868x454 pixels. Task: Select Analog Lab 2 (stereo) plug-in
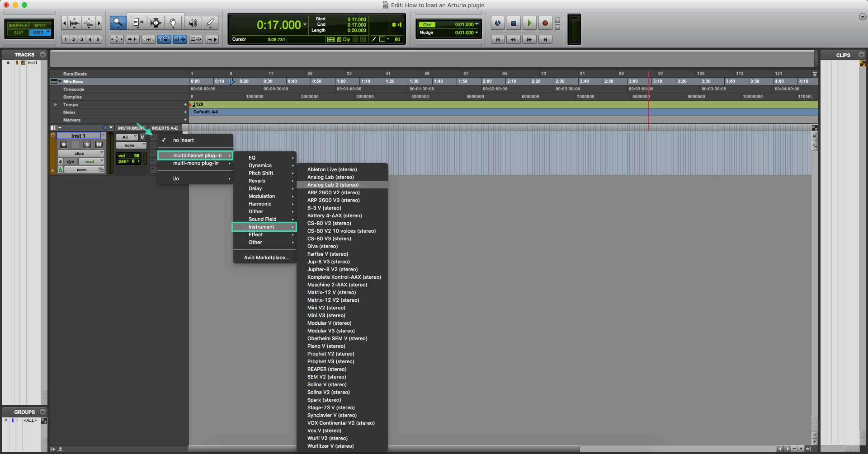(x=342, y=185)
